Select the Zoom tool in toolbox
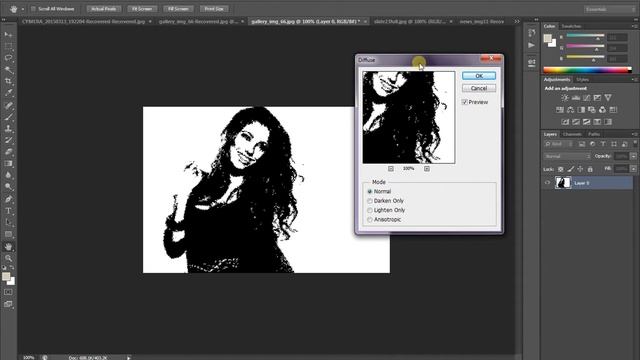Viewport: 640px width, 360px height. (8, 258)
